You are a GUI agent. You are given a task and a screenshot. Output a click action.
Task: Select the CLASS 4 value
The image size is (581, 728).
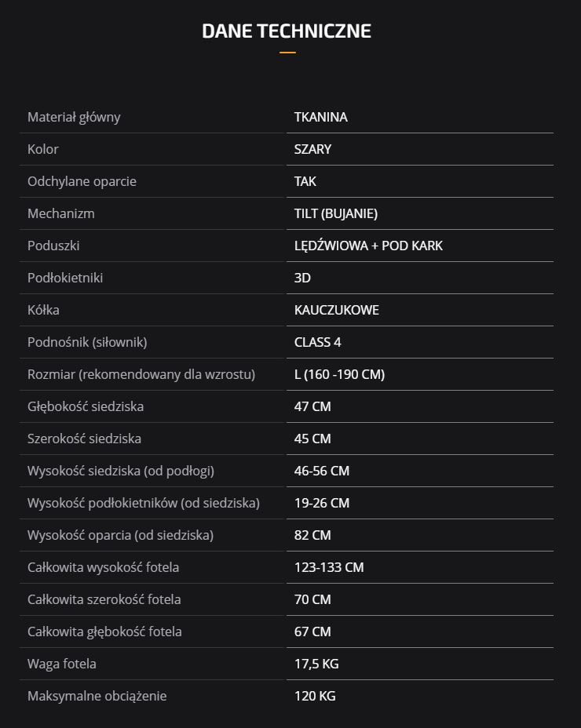click(x=317, y=342)
